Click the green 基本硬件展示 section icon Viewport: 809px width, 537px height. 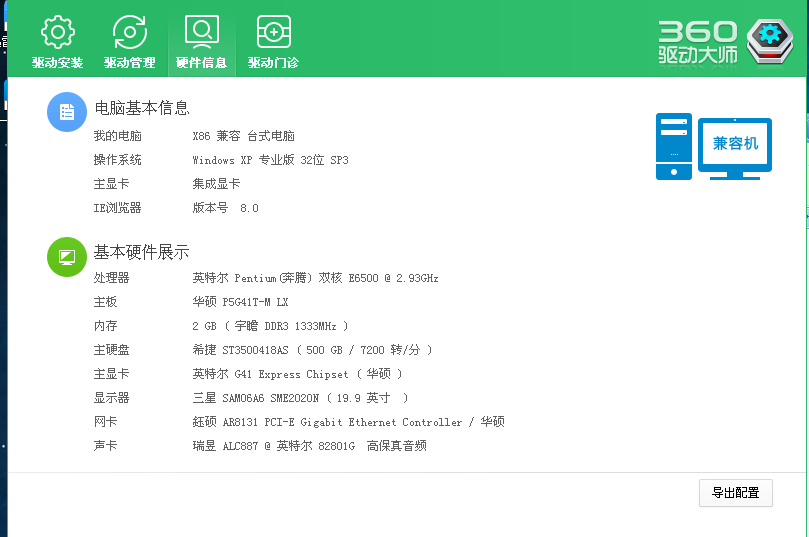67,257
